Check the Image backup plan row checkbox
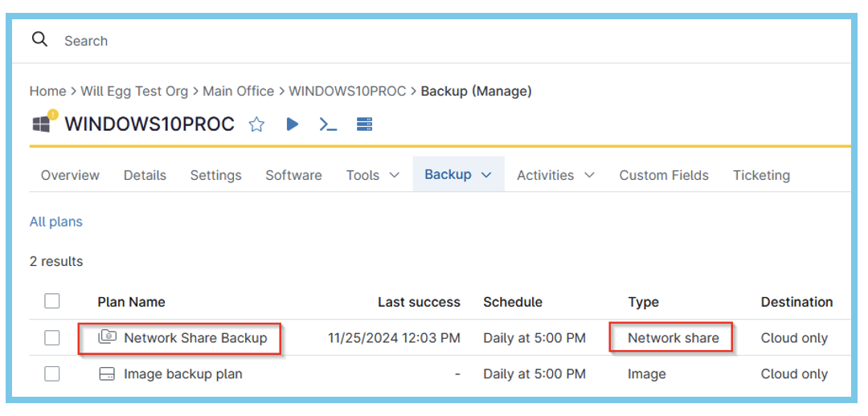The image size is (868, 416). tap(52, 373)
